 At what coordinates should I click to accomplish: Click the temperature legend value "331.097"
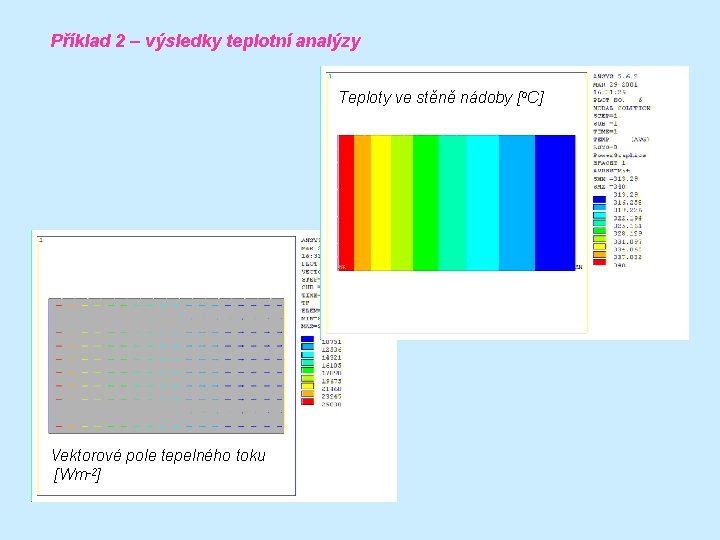(x=627, y=242)
